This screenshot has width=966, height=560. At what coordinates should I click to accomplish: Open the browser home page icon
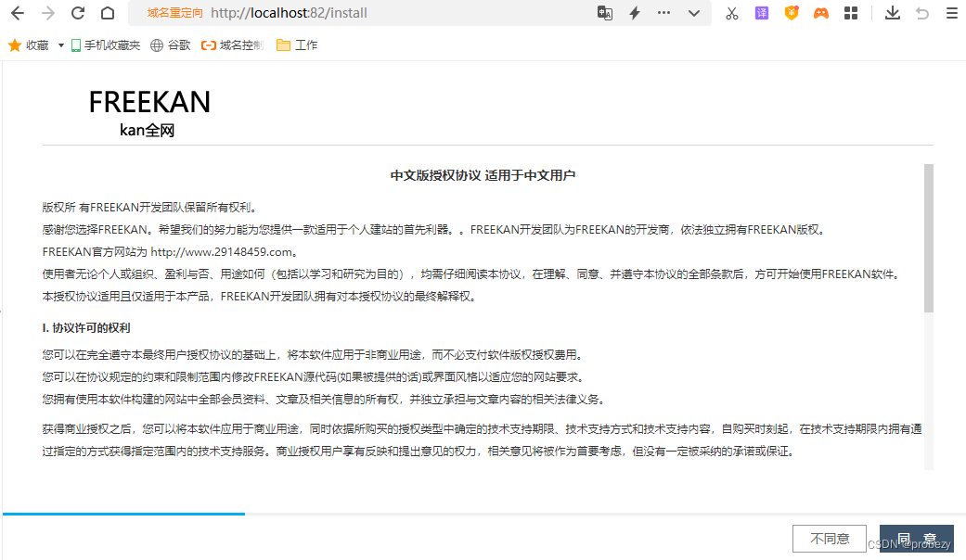108,13
